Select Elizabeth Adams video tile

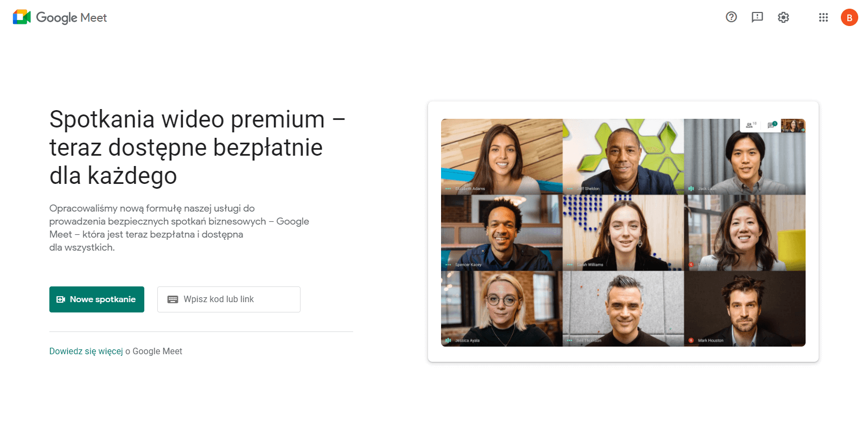click(502, 157)
